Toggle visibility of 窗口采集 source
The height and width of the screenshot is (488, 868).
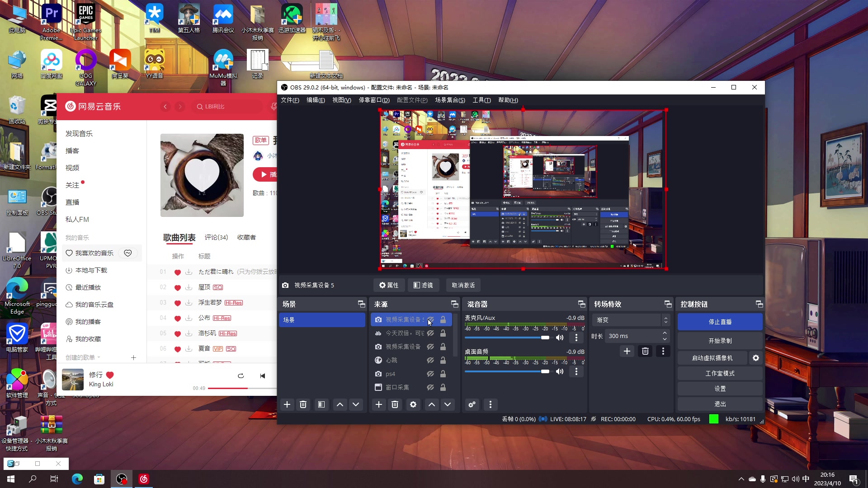(430, 387)
